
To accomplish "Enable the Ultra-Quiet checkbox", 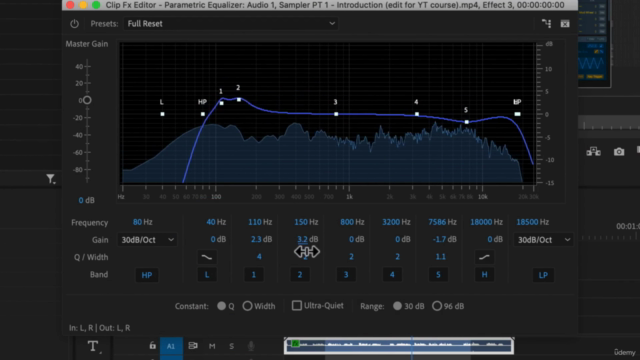I will click(x=297, y=306).
